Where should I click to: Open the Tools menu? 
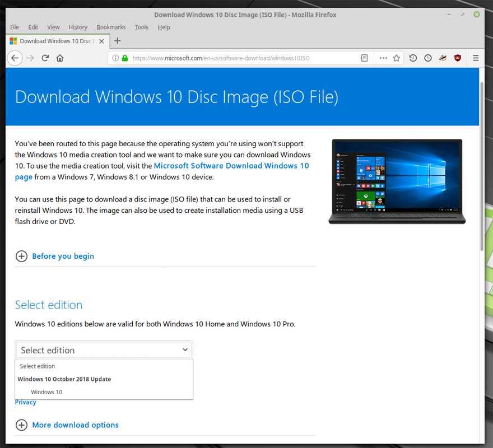(x=142, y=27)
